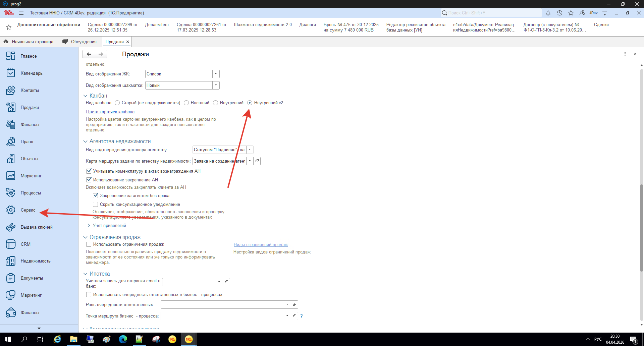The height and width of the screenshot is (346, 644).
Task: Launch Microsoft Edge from the taskbar
Action: (x=123, y=339)
